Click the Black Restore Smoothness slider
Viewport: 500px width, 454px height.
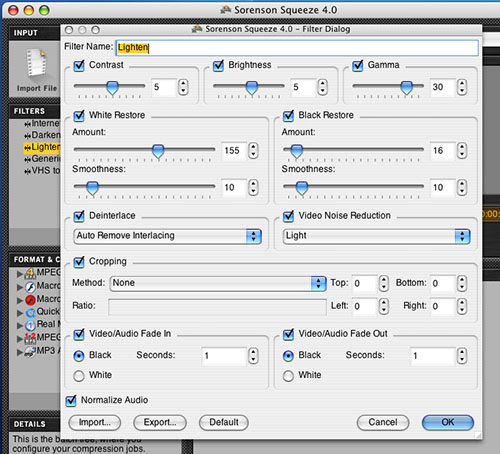click(302, 188)
